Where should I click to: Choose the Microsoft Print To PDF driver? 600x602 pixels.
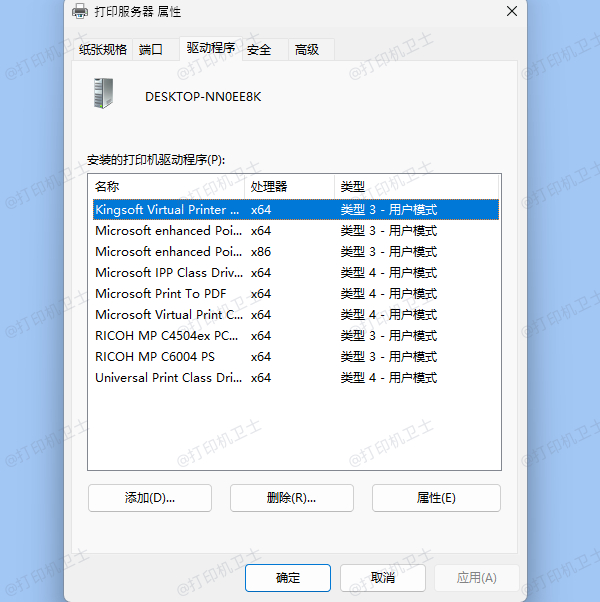tap(161, 294)
